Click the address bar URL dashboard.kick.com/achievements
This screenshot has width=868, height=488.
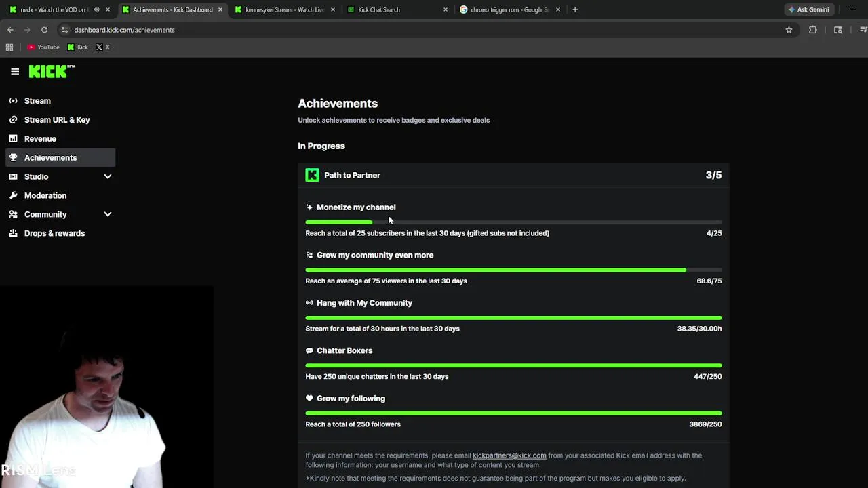tap(124, 30)
